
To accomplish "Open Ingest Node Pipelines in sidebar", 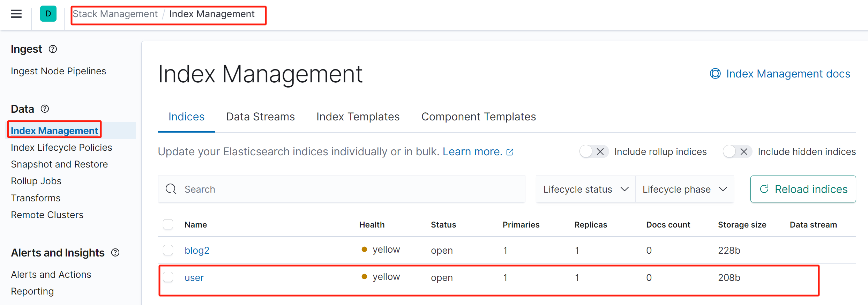I will point(58,71).
